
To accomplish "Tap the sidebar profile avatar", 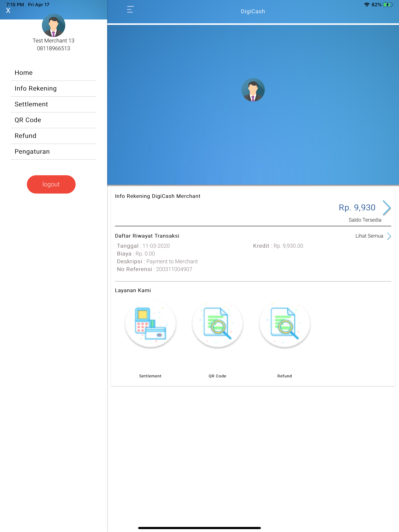I will pos(53,25).
